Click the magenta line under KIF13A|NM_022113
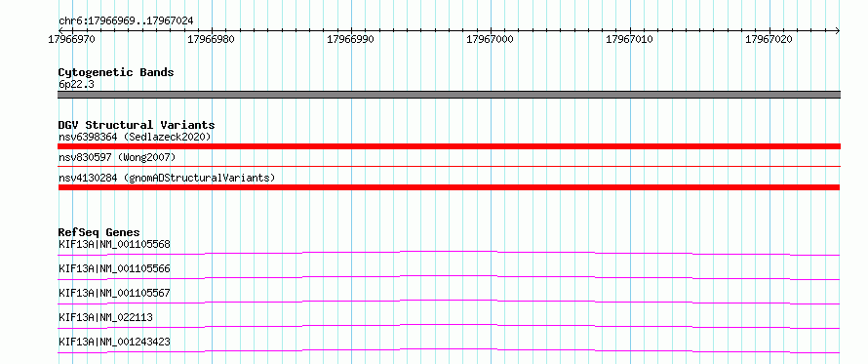Image resolution: width=868 pixels, height=364 pixels. (449, 326)
